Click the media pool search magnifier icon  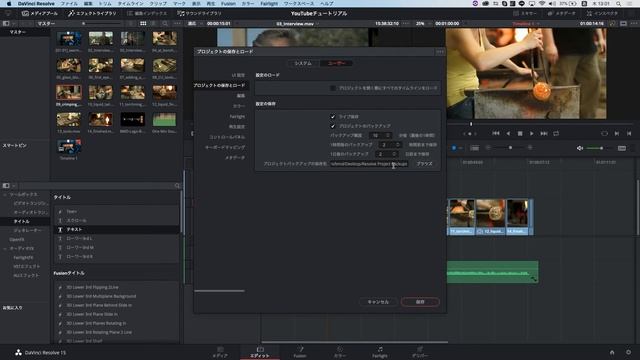165,24
